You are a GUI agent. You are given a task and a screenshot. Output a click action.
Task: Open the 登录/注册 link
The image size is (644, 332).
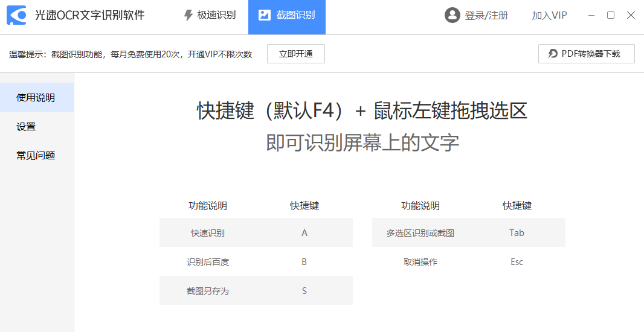[x=486, y=16]
